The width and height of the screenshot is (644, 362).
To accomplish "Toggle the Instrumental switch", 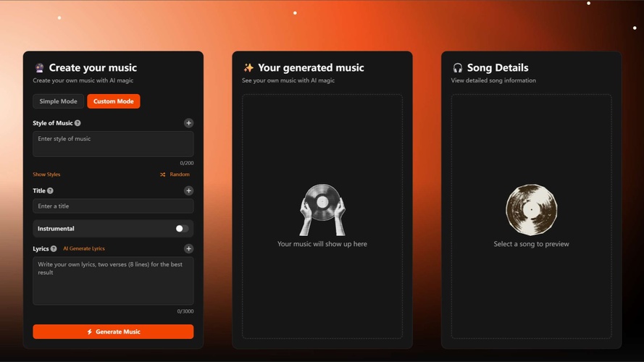I will 182,229.
